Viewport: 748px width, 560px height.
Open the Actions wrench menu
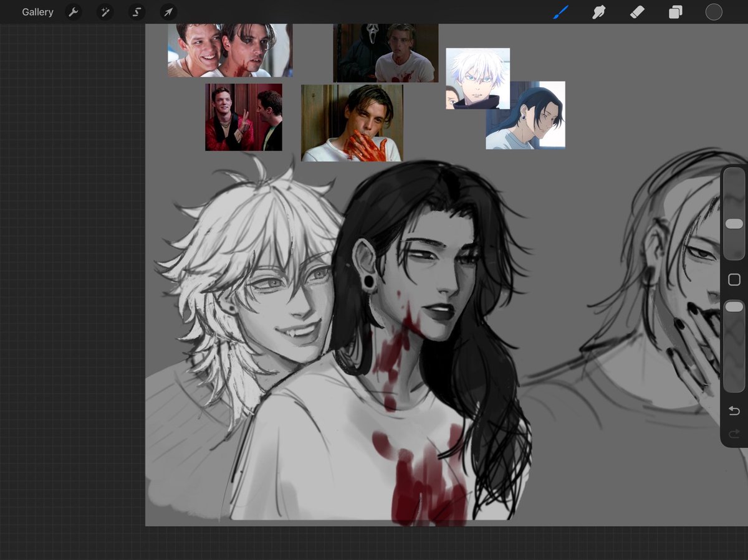(x=74, y=12)
